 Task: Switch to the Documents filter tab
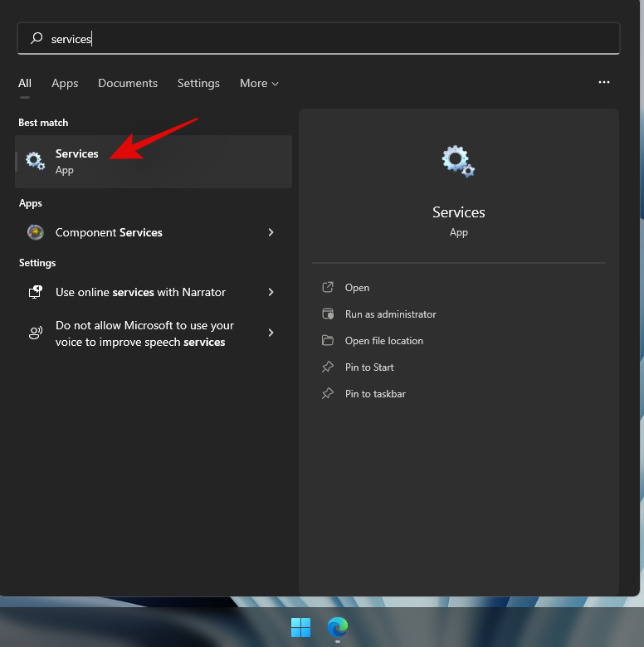tap(128, 83)
